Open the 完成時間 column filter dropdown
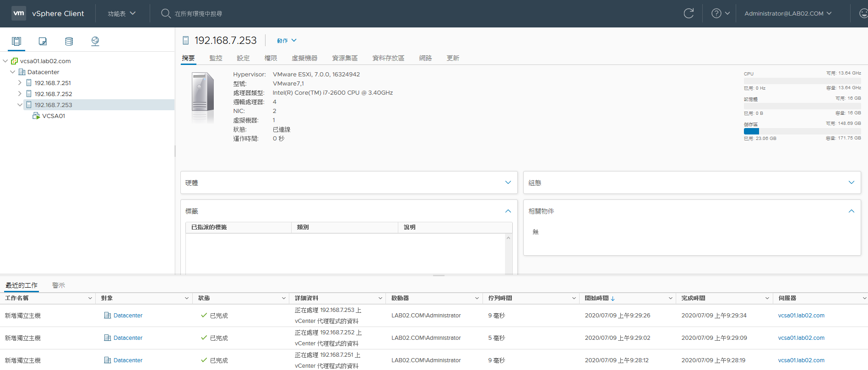 (x=767, y=298)
